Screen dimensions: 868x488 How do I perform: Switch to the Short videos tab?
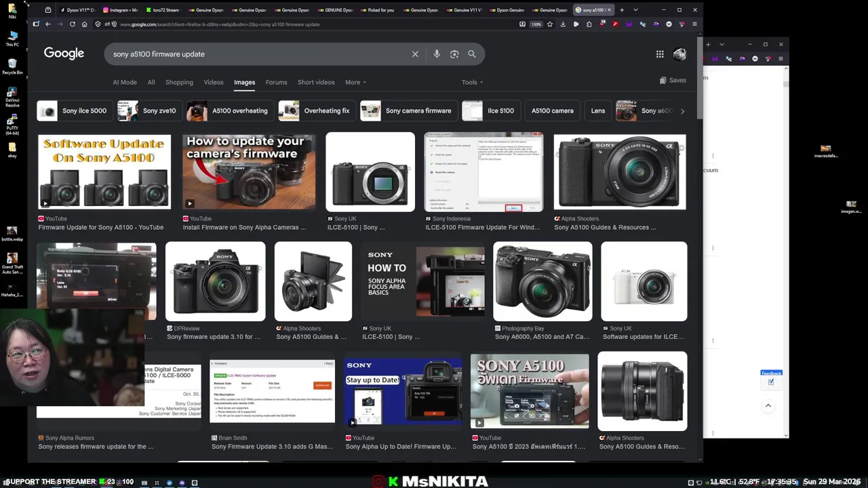pyautogui.click(x=316, y=82)
